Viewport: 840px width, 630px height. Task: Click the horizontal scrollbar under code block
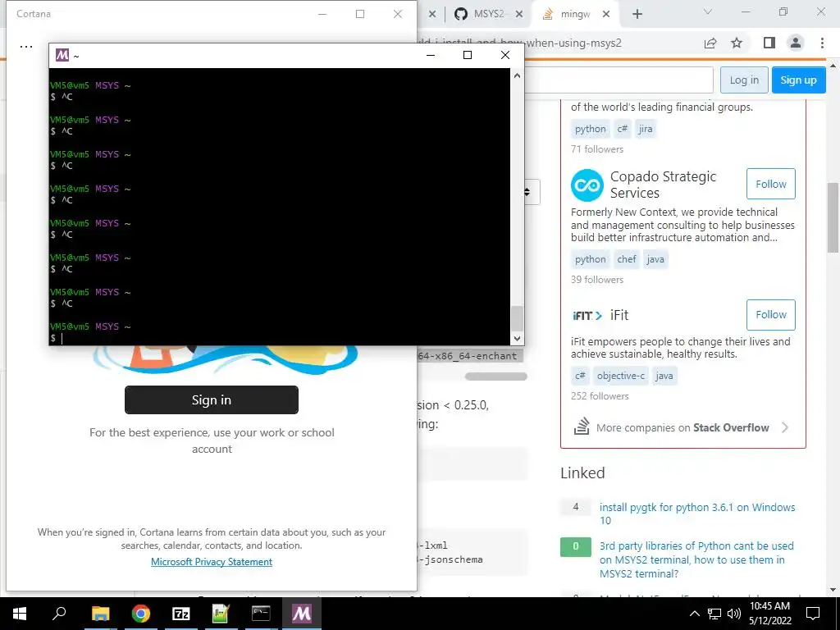[496, 377]
